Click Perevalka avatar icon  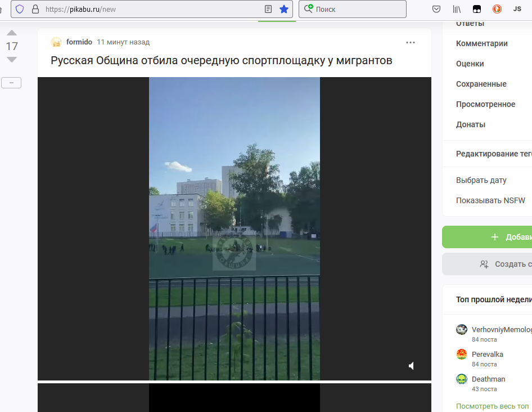click(x=462, y=354)
